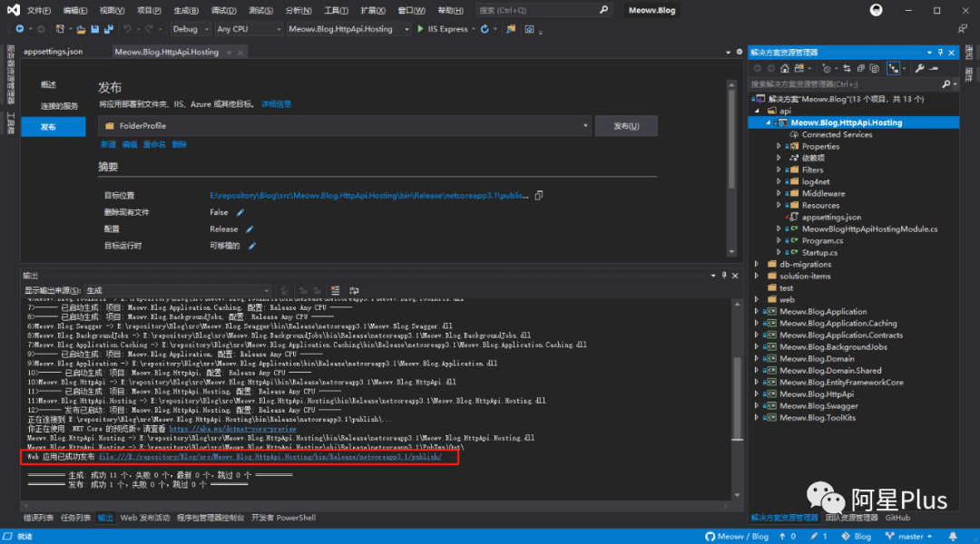Toggle the Track Active Item button in Solution Explorer
The width and height of the screenshot is (980, 544).
tap(894, 69)
